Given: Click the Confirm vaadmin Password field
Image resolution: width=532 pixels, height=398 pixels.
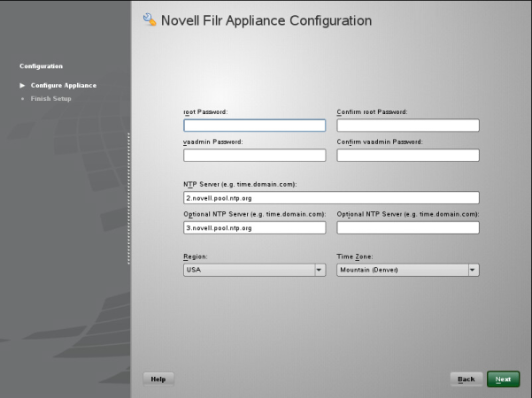Looking at the screenshot, I should coord(408,156).
